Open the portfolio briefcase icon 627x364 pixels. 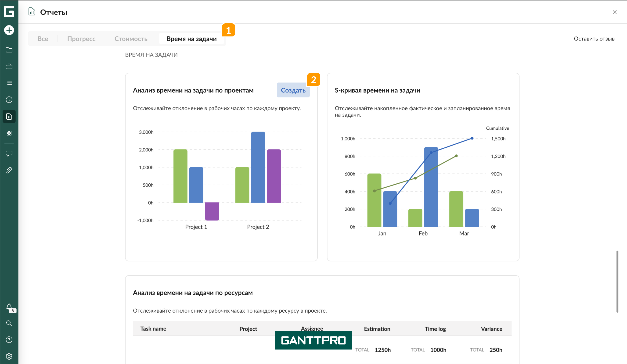pos(9,67)
